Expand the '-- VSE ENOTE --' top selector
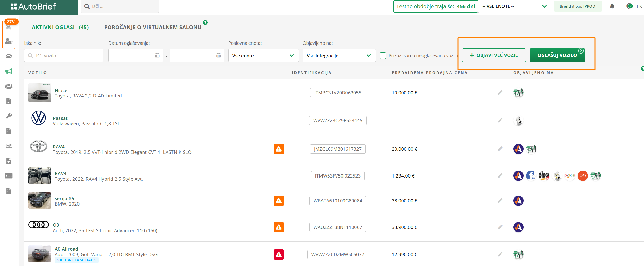Screen dimensions: 644x266 (514, 6)
